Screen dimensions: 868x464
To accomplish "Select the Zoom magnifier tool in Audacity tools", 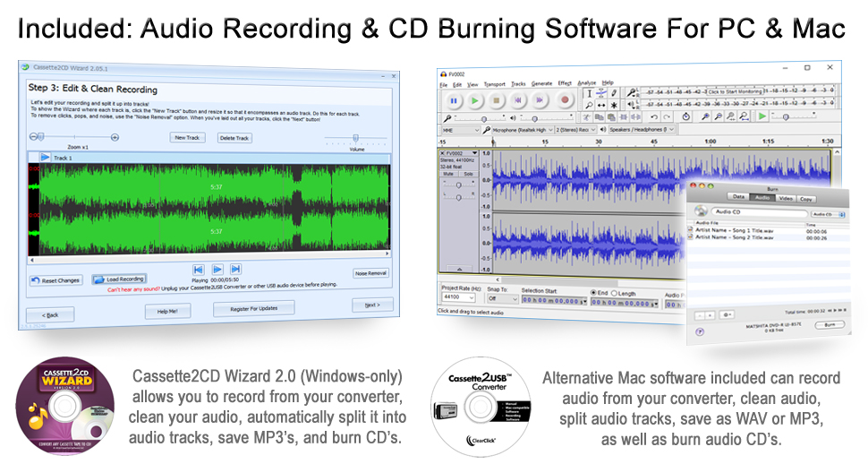I will coord(589,105).
